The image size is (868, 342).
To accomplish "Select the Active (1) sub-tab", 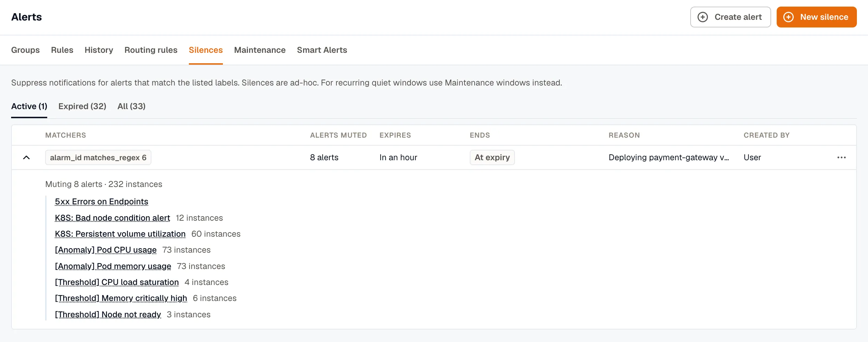I will (x=29, y=106).
